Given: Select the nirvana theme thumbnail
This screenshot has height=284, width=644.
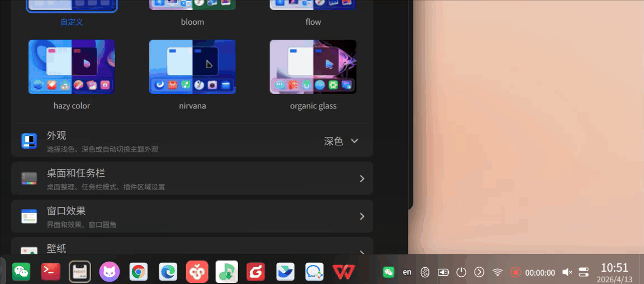Looking at the screenshot, I should tap(192, 67).
